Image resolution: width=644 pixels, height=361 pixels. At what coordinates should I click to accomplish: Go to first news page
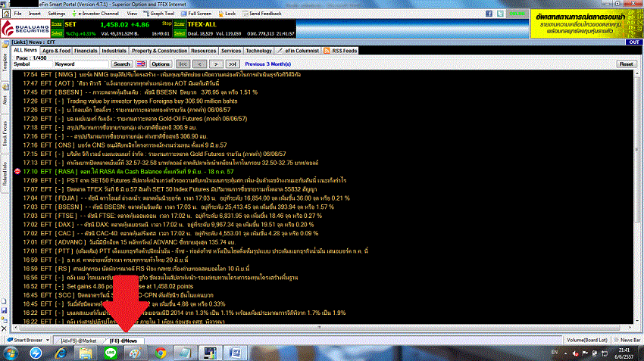183,64
